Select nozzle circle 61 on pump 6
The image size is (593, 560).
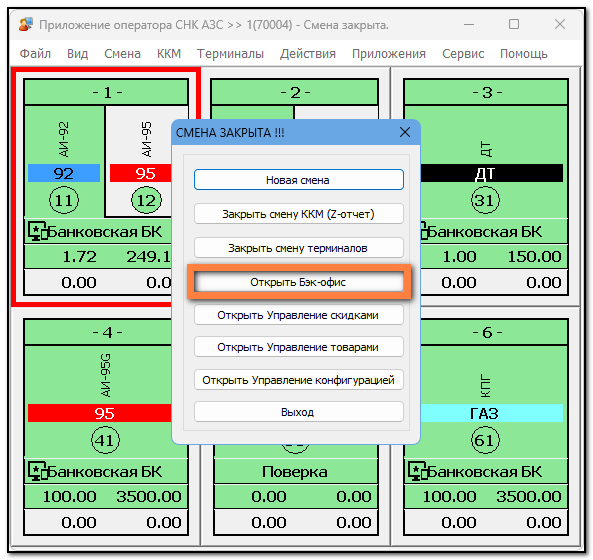coord(485,440)
